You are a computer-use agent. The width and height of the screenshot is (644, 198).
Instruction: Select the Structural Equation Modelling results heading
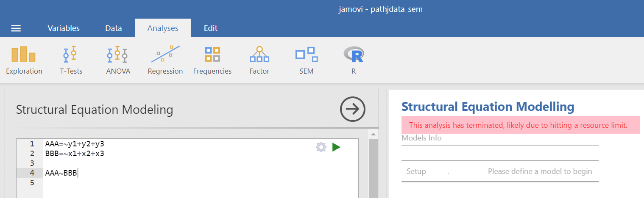488,107
